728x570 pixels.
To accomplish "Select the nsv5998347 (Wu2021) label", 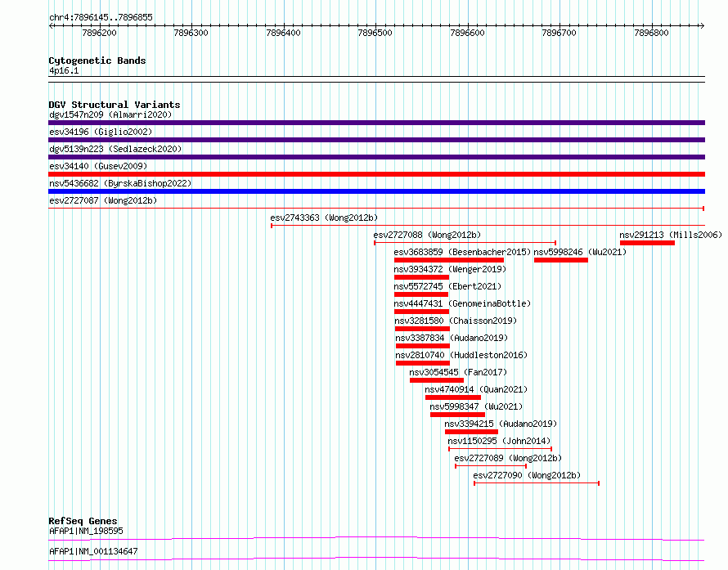I will pyautogui.click(x=476, y=406).
